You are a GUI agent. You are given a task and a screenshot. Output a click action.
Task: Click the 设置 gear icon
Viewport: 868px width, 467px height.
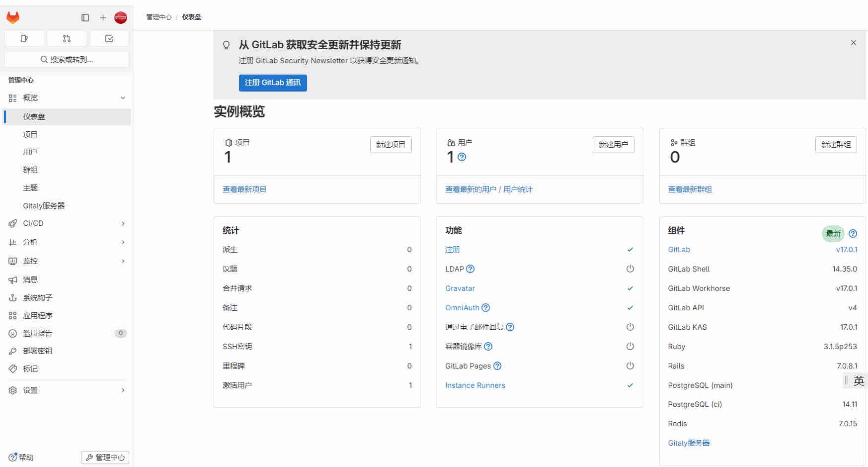[x=13, y=390]
